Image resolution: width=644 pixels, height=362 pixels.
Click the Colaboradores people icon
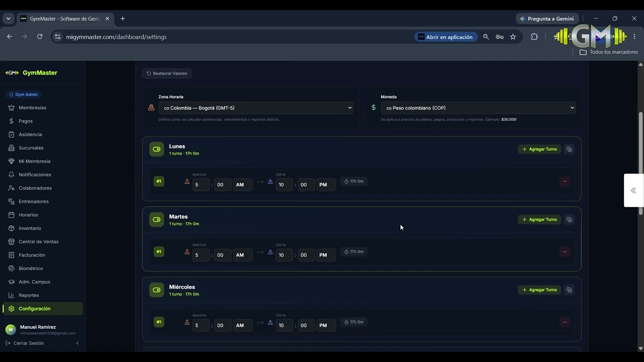click(12, 188)
